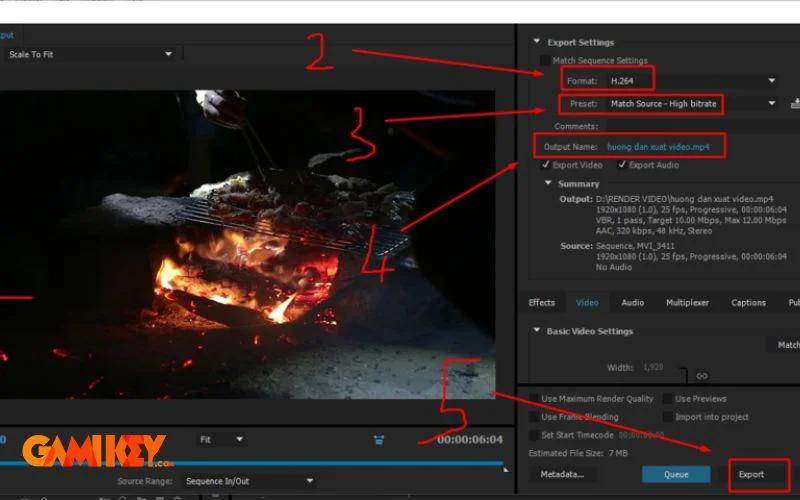
Task: Collapse the Export Settings section
Action: tap(536, 41)
